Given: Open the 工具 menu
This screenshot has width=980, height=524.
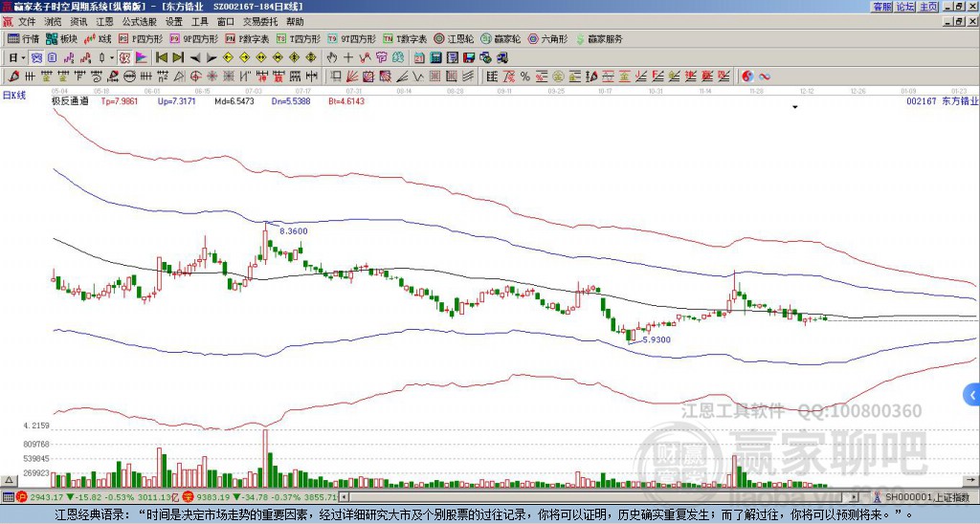Looking at the screenshot, I should pos(199,22).
